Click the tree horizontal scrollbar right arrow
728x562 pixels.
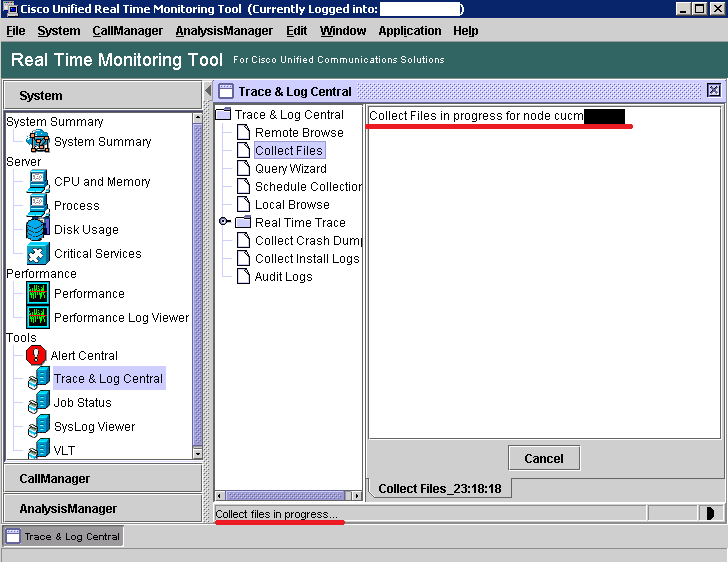357,496
